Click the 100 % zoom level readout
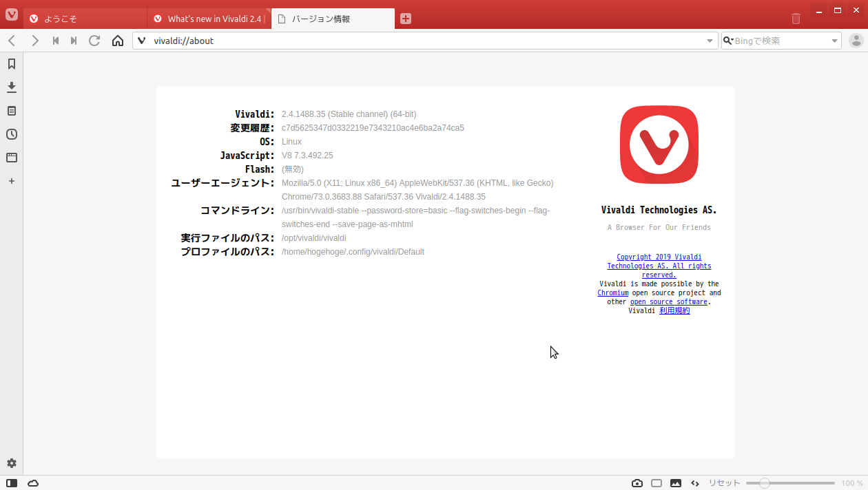This screenshot has height=490, width=868. pyautogui.click(x=852, y=483)
